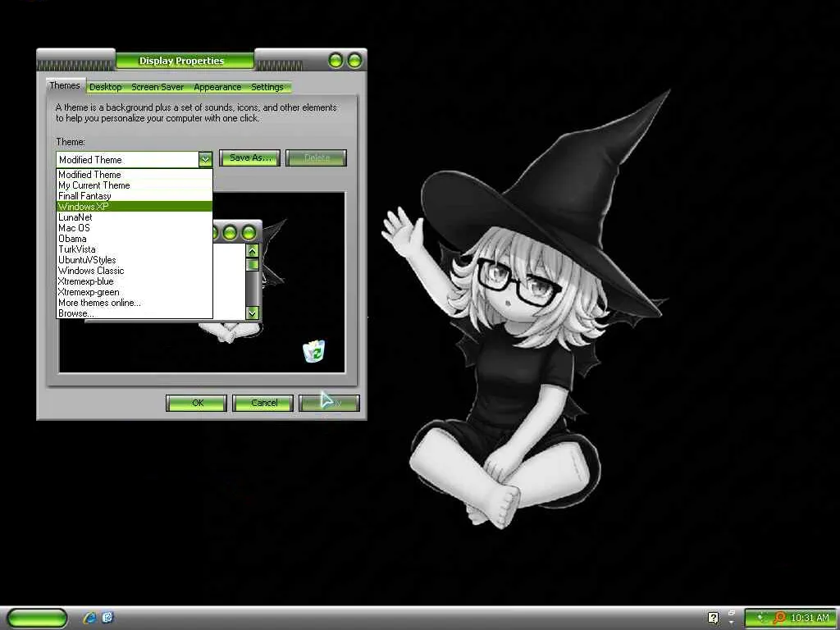
Task: Click preview window middle green button
Action: (230, 232)
